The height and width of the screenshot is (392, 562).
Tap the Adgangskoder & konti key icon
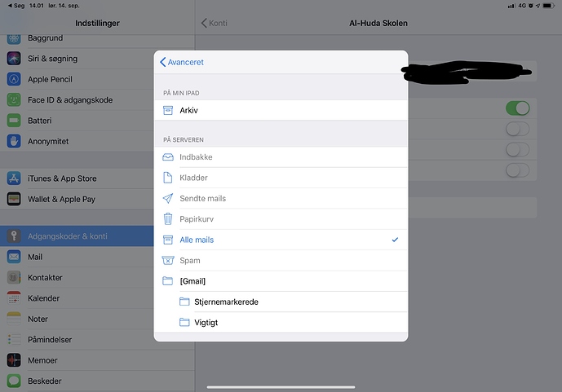coord(14,236)
